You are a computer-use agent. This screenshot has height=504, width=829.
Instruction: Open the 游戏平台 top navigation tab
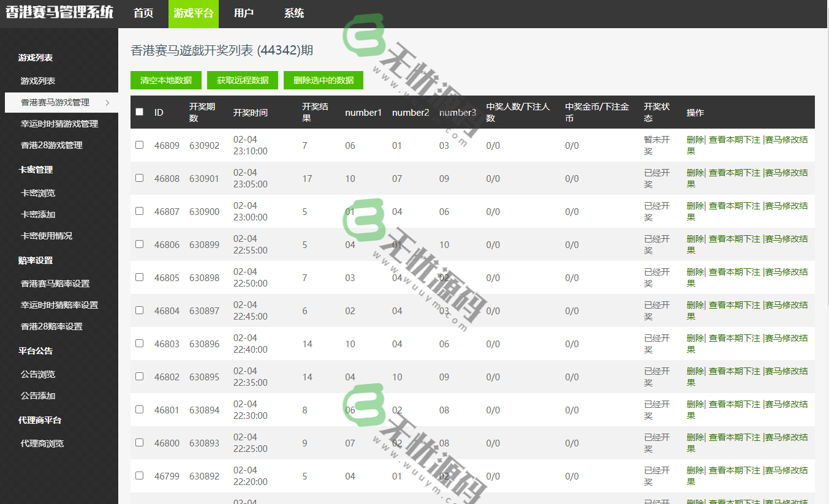click(x=194, y=13)
